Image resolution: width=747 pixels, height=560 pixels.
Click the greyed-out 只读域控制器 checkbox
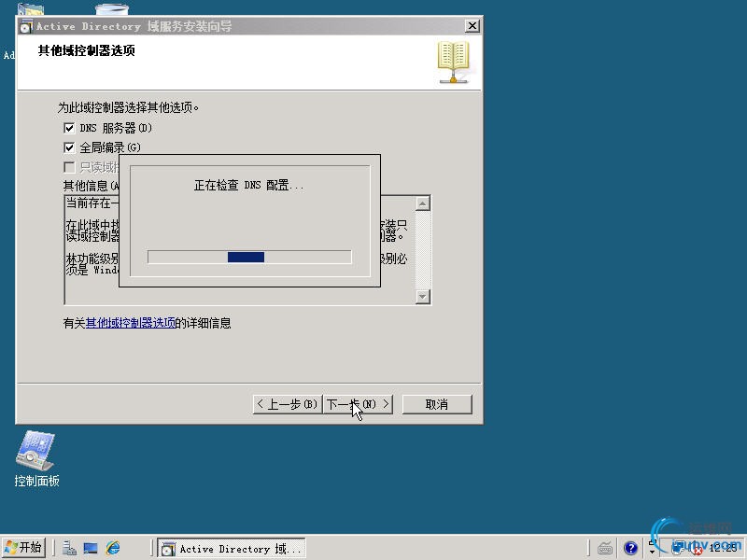tap(69, 167)
